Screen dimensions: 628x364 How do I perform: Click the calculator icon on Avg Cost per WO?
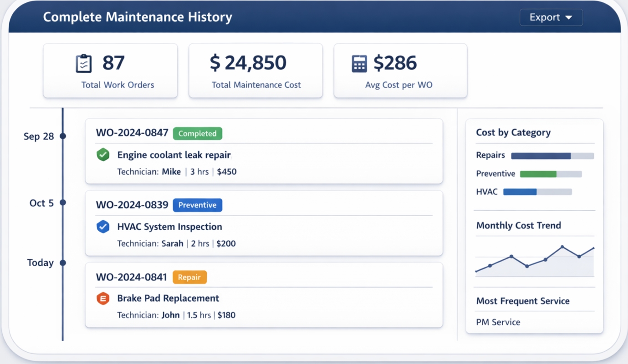(x=360, y=63)
